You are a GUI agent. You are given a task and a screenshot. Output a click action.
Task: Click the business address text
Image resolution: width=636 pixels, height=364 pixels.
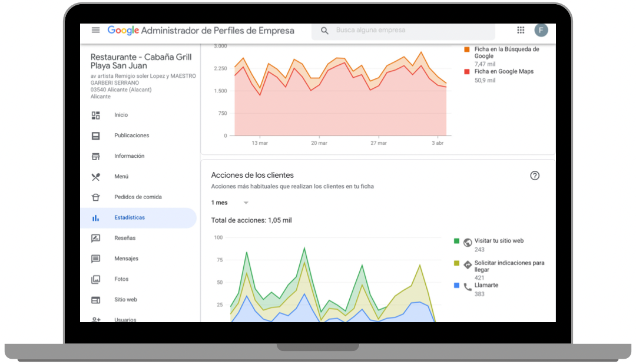[143, 86]
